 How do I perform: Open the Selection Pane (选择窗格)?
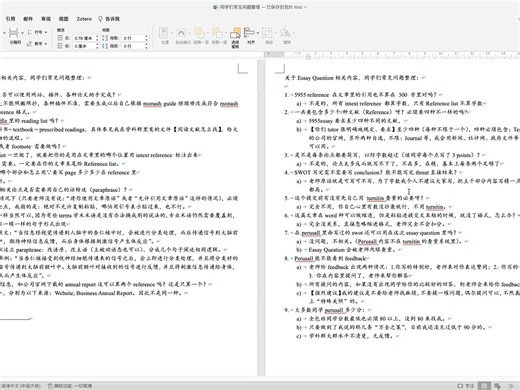tap(235, 37)
